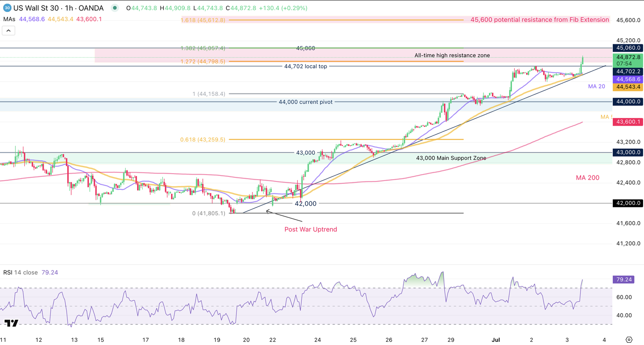The height and width of the screenshot is (345, 644).
Task: Click the current price tag 44,872.8 on price axis
Action: (x=628, y=57)
